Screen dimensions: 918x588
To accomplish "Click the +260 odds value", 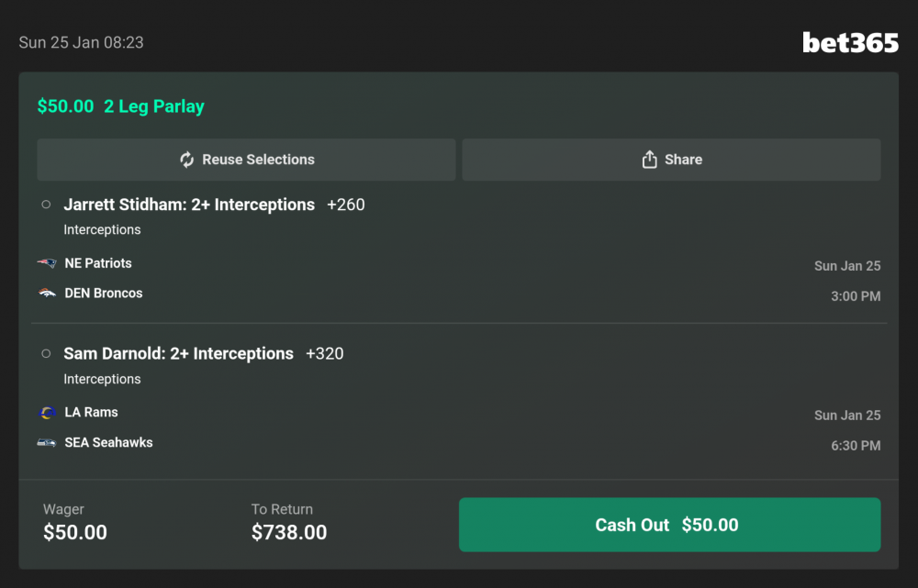I will click(x=346, y=205).
